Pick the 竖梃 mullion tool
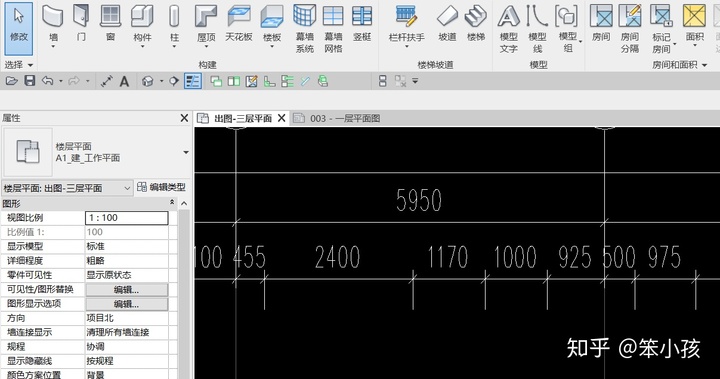The image size is (720, 379). pyautogui.click(x=362, y=23)
